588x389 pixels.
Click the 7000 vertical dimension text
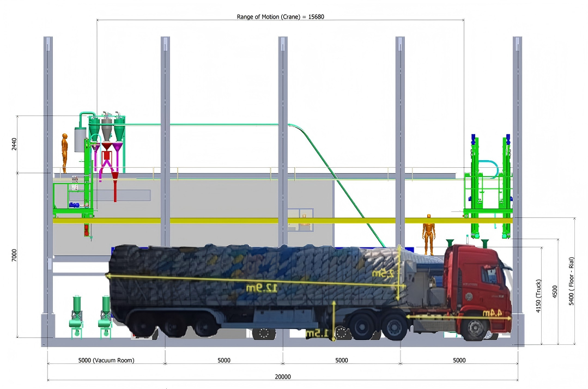(x=14, y=255)
